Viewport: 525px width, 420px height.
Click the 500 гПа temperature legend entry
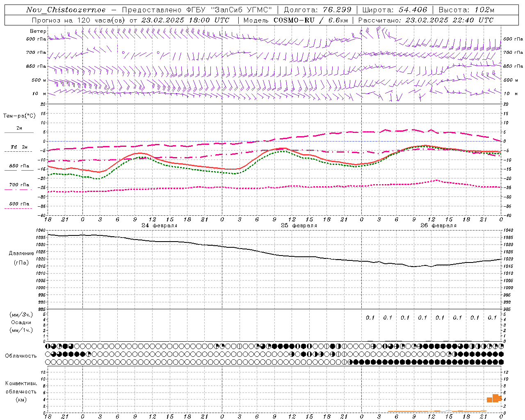19,205
